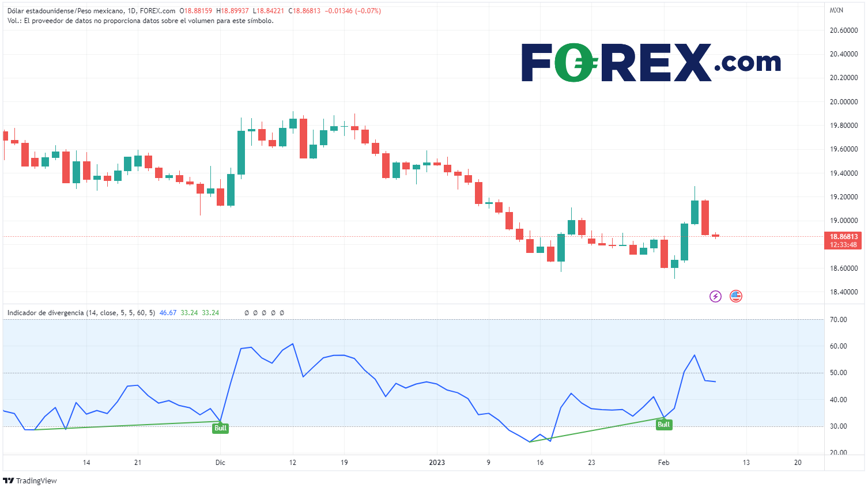Click the symbol title Dólar estadounidense/Peso mexicano
The image size is (868, 488).
point(66,11)
